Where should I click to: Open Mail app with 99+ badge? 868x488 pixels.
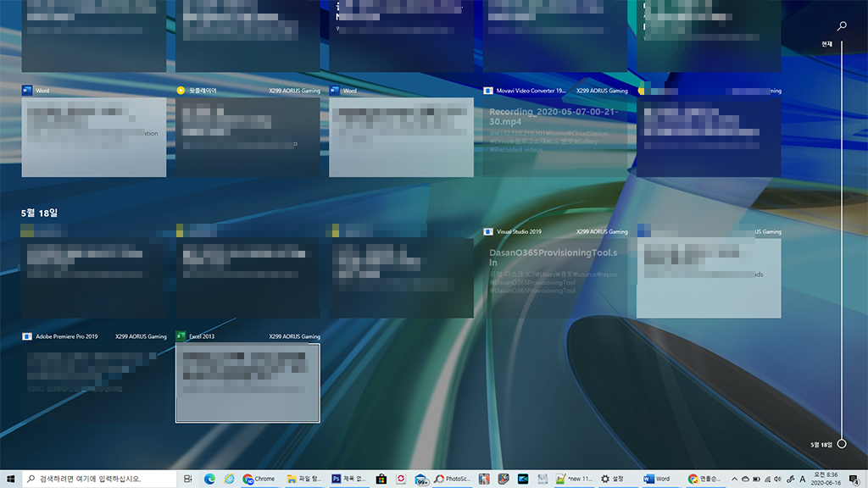pos(421,480)
